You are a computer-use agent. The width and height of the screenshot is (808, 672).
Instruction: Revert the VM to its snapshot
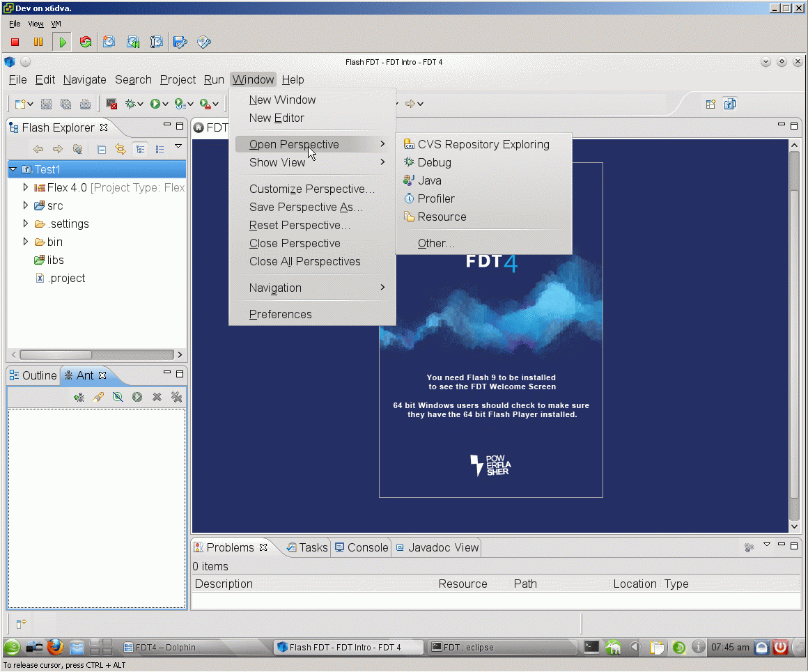pos(133,42)
